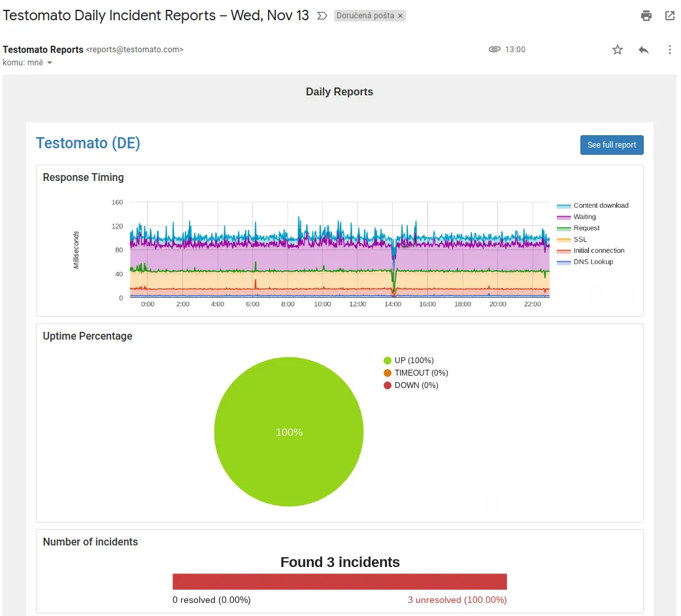681x616 pixels.
Task: Click the attachment paperclip icon
Action: tap(495, 49)
